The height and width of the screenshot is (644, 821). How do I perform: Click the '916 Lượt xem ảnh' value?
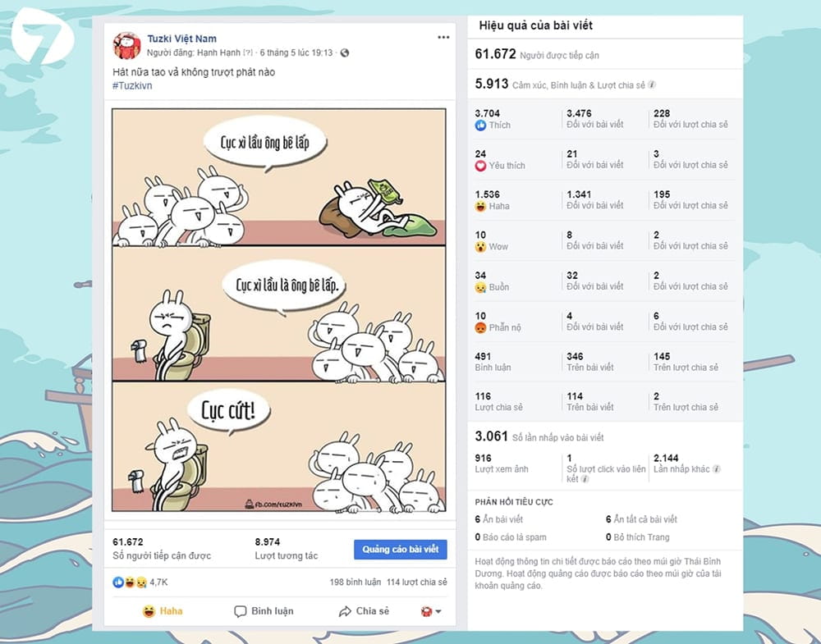502,464
